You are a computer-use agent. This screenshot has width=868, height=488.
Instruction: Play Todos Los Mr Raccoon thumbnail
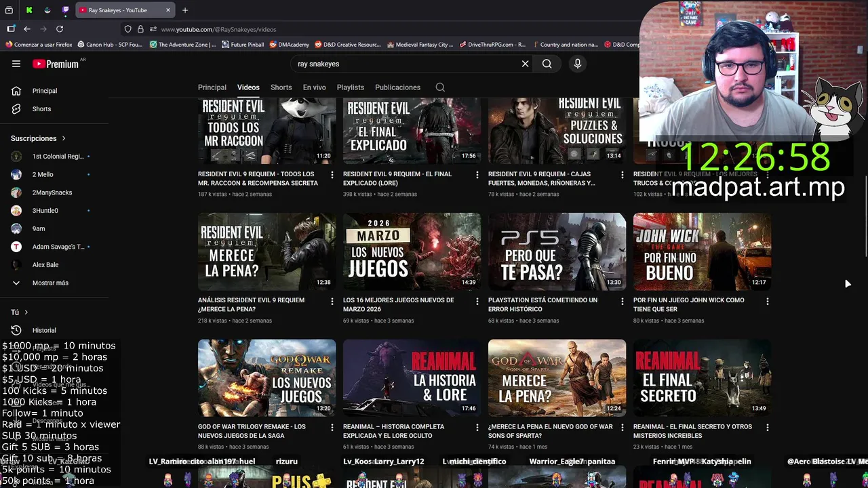pyautogui.click(x=267, y=131)
